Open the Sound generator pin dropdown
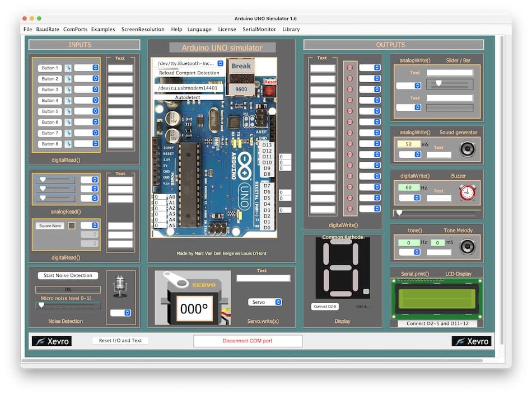Viewport: 532px width, 395px height. [x=410, y=154]
